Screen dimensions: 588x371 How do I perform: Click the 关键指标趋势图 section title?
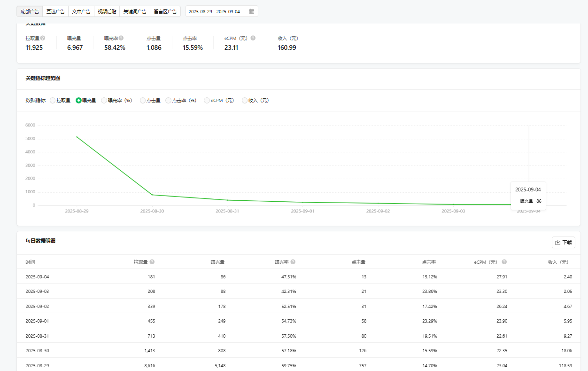tap(43, 79)
